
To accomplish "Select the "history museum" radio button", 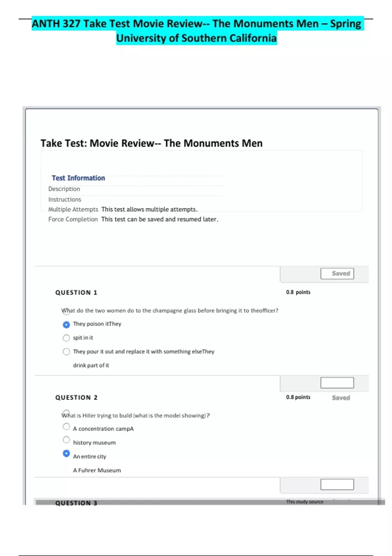I will [x=66, y=440].
